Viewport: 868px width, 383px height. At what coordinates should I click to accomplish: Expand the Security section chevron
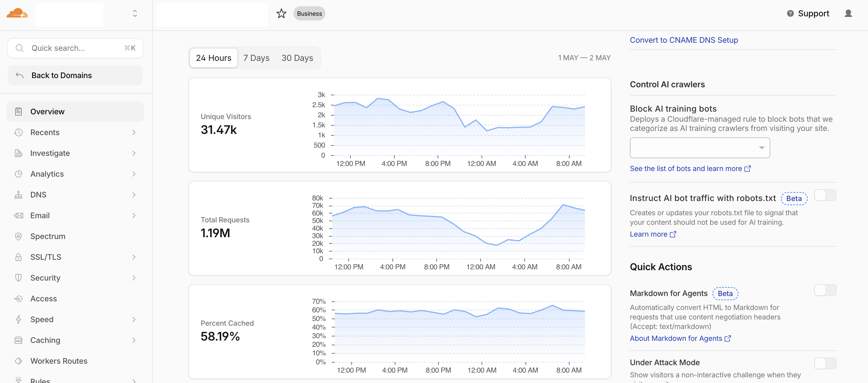click(x=134, y=278)
